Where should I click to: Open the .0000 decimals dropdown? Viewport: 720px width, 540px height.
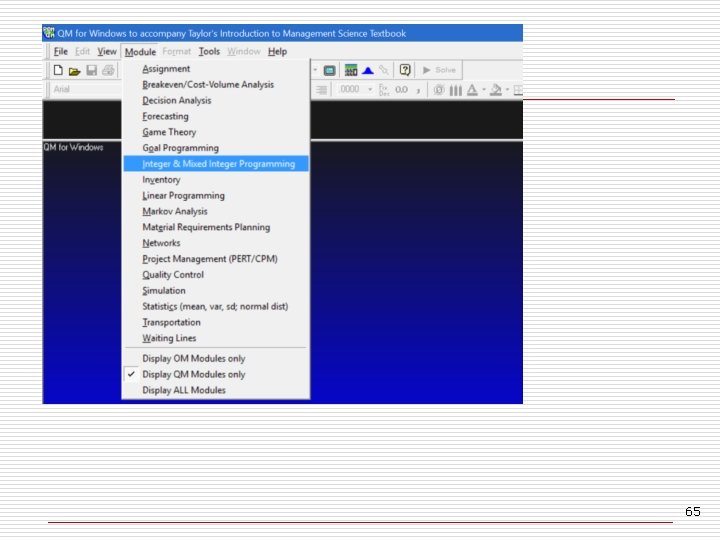pyautogui.click(x=370, y=90)
